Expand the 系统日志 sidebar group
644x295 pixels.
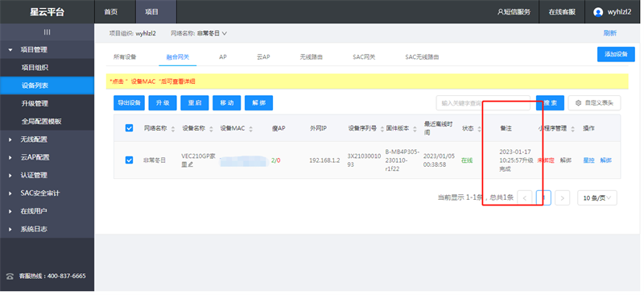47,229
